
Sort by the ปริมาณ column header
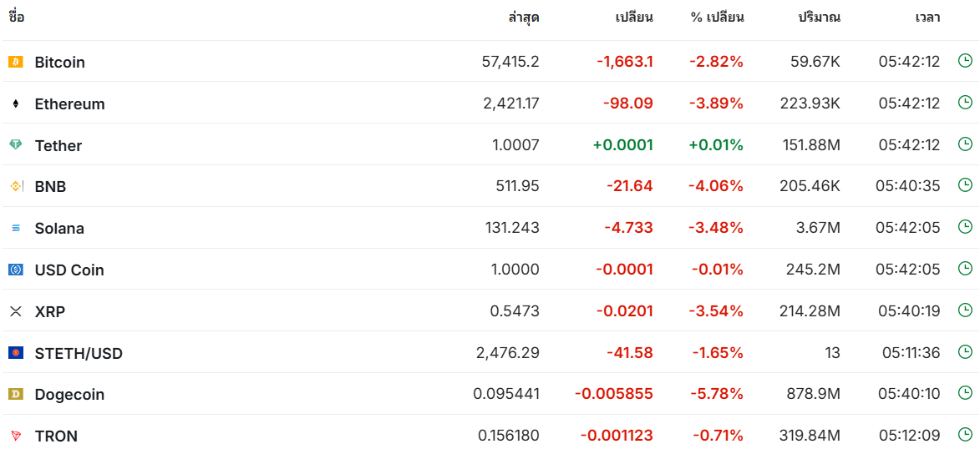pos(819,18)
